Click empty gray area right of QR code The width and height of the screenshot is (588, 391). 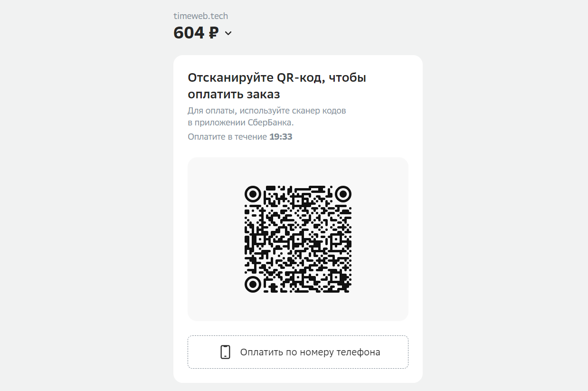(x=380, y=239)
